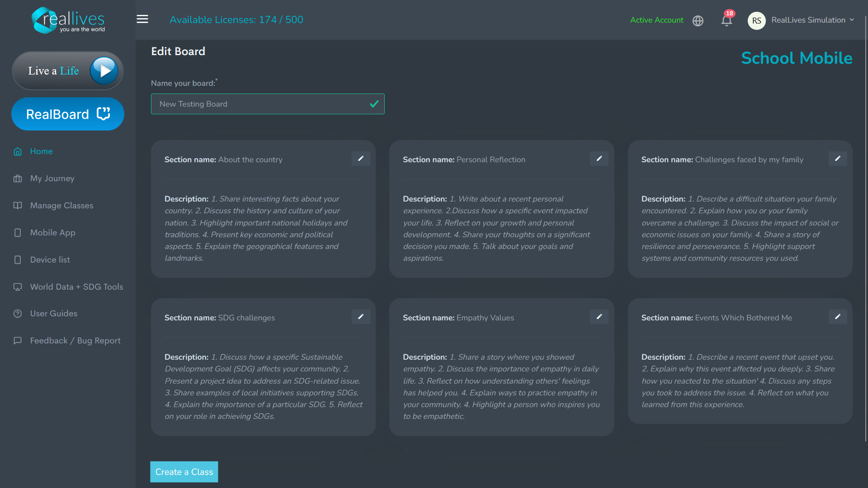Click Section name: About the country text
The height and width of the screenshot is (488, 868).
click(x=223, y=160)
